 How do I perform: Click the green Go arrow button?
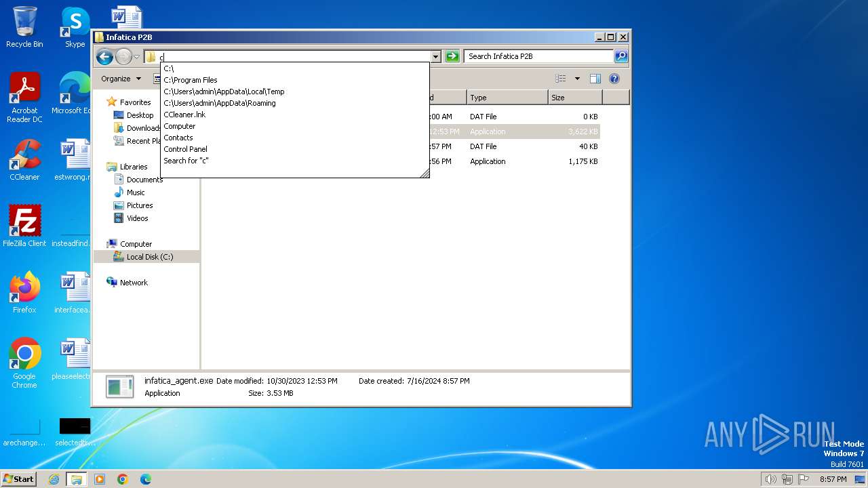(452, 56)
